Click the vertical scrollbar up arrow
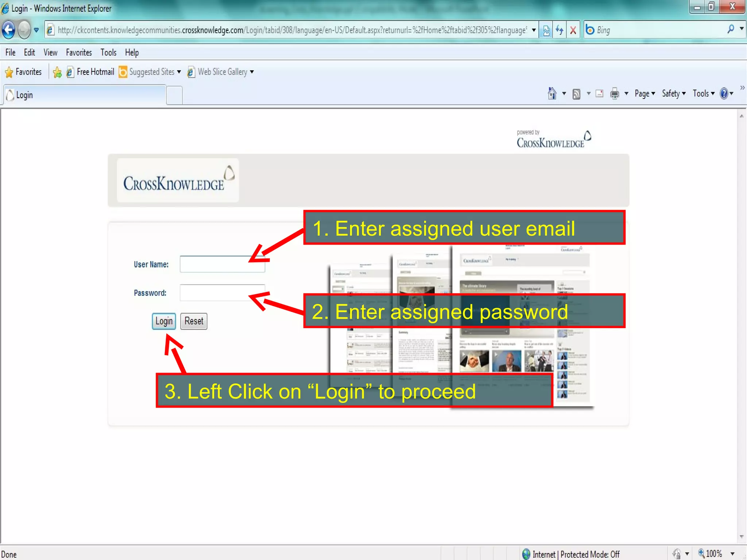This screenshot has height=560, width=747. click(742, 116)
